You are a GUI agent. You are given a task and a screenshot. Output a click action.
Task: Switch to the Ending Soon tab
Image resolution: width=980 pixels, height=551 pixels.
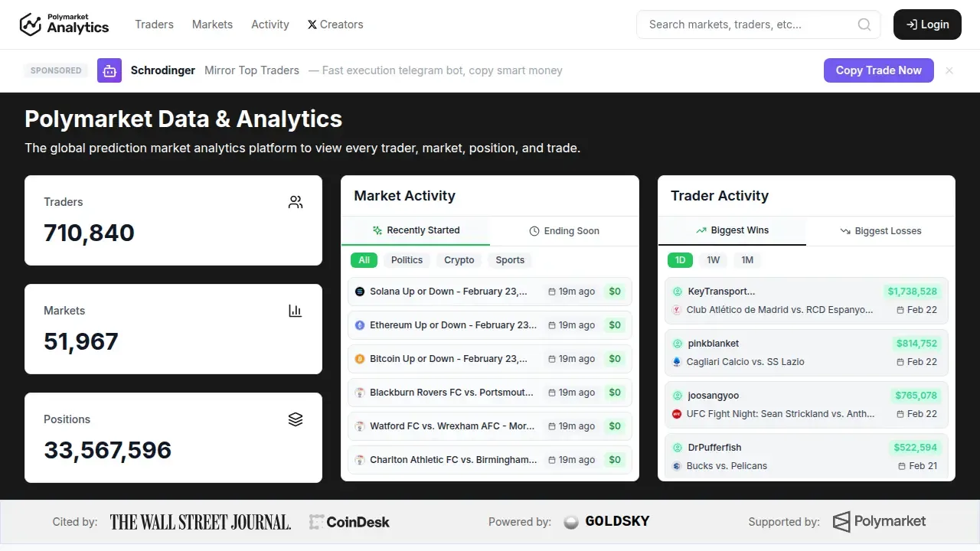pos(564,231)
